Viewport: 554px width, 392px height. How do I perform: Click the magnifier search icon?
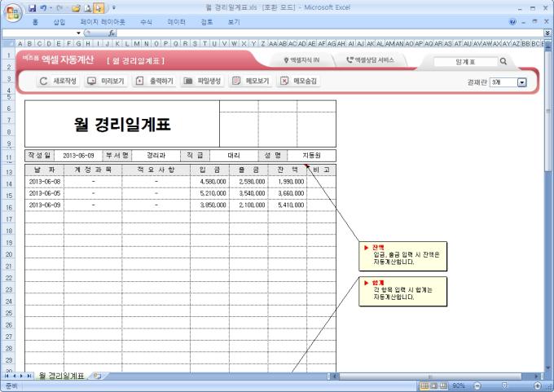[503, 61]
